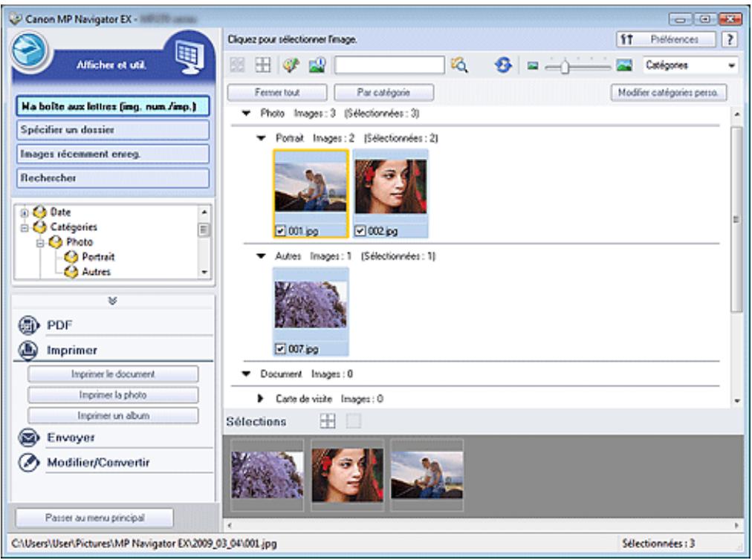Expand the Date tree node plus

tap(25, 213)
